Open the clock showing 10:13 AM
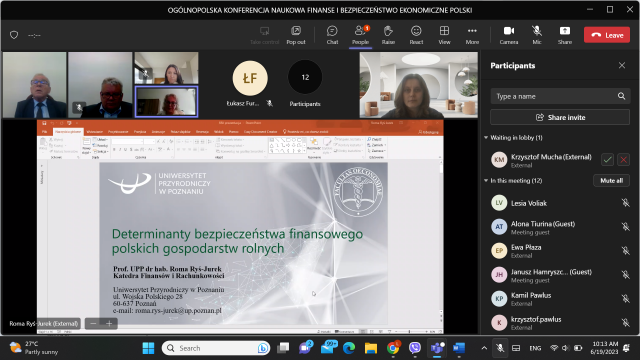This screenshot has height=360, width=640. (x=604, y=348)
